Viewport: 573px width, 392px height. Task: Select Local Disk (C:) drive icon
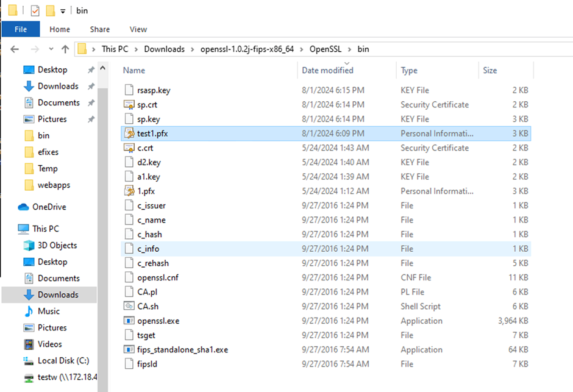click(x=28, y=360)
